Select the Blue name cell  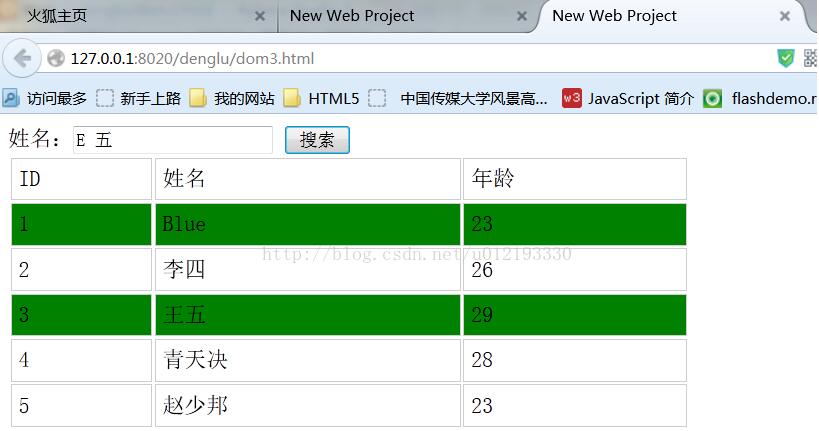(308, 224)
